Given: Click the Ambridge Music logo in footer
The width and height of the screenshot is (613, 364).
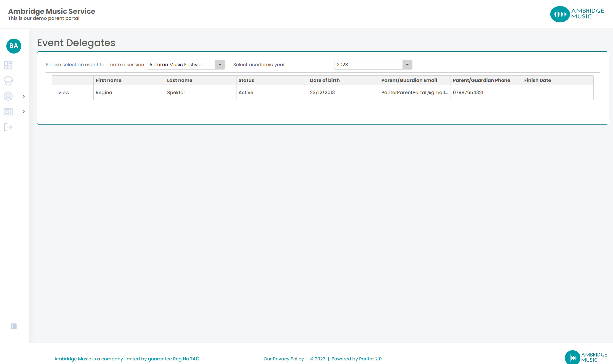Looking at the screenshot, I should click(x=586, y=357).
